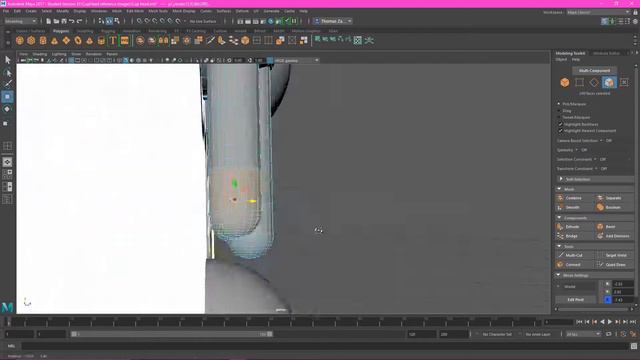
Task: Open Camera Based Selection dropdown
Action: click(x=601, y=140)
